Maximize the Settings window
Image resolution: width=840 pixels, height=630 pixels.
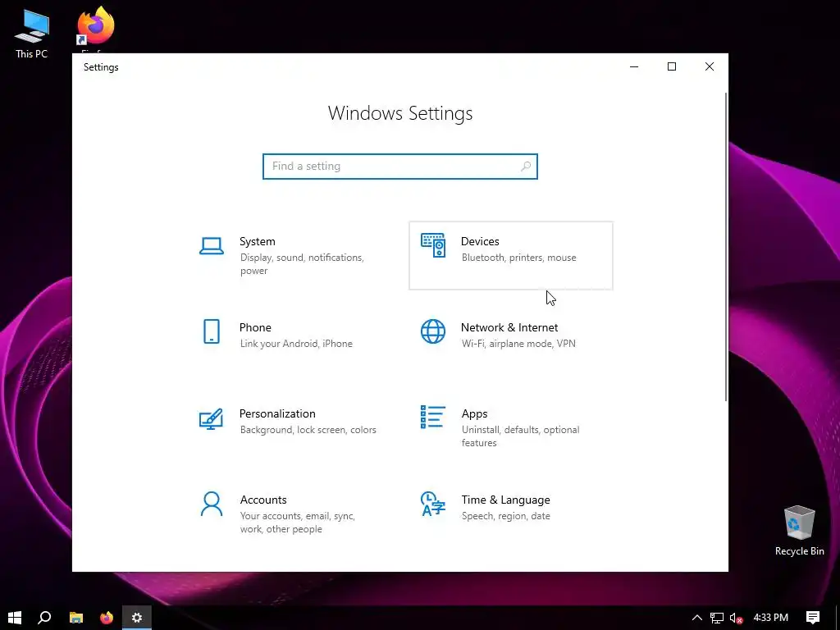[x=672, y=67]
